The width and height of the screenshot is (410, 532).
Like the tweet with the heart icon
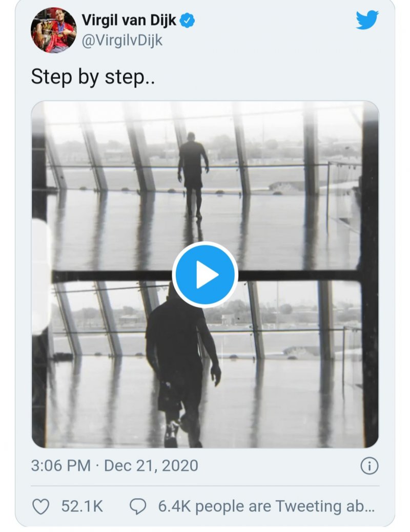point(41,506)
